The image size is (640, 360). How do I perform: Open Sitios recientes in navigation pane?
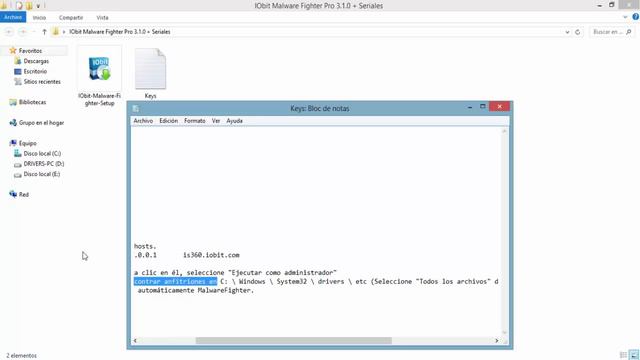pos(42,82)
